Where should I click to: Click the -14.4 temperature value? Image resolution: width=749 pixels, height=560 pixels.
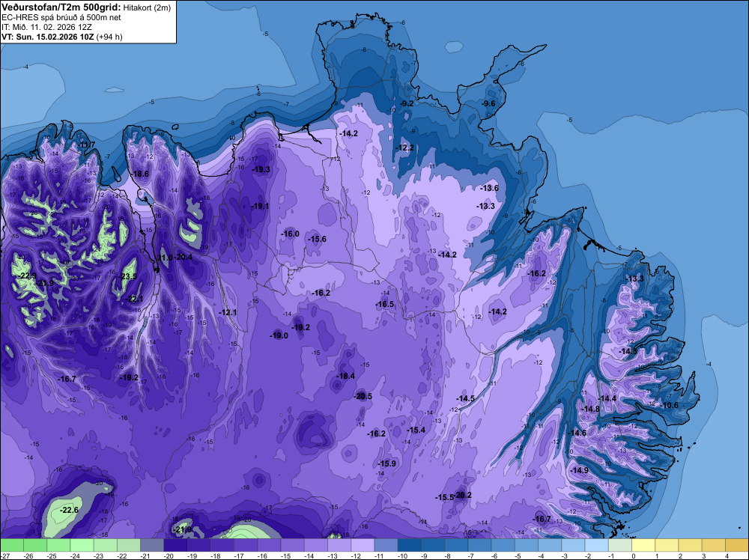607,398
